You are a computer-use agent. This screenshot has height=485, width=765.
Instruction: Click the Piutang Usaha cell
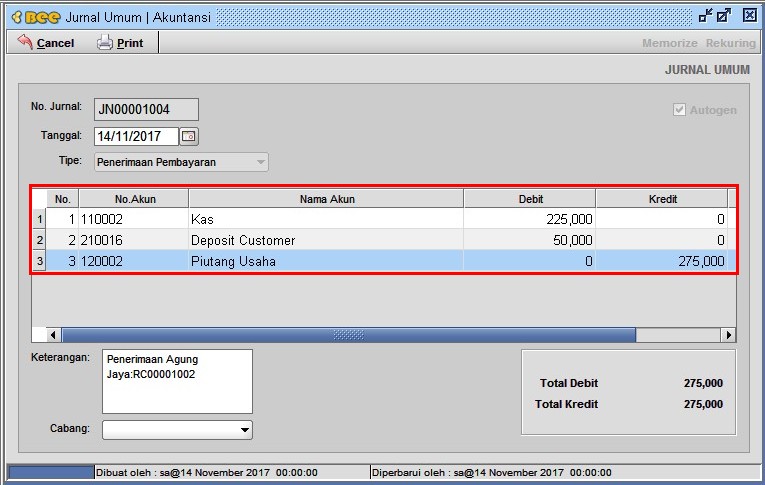click(x=326, y=261)
